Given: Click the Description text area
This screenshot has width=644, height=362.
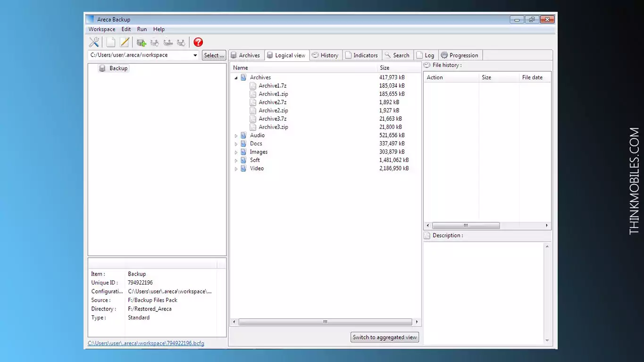Looking at the screenshot, I should pos(484,293).
